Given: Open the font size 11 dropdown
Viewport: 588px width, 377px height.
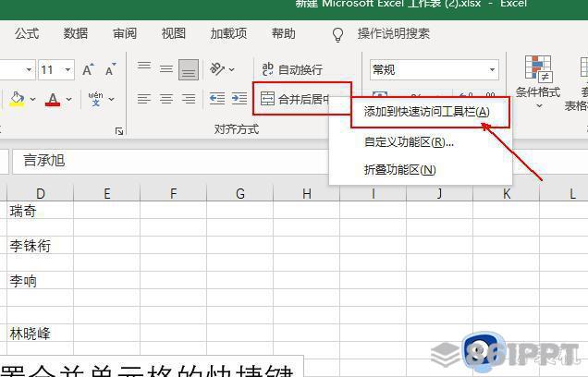Looking at the screenshot, I should [x=67, y=69].
